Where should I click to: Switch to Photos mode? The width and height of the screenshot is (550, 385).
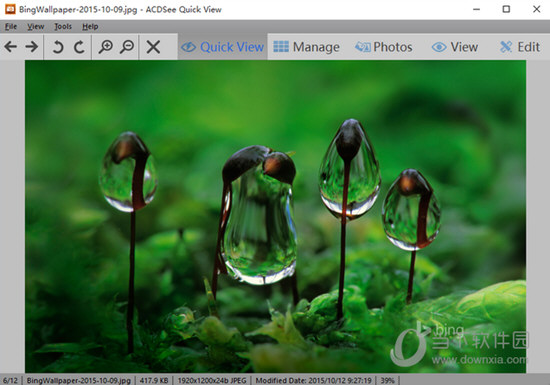click(x=384, y=47)
